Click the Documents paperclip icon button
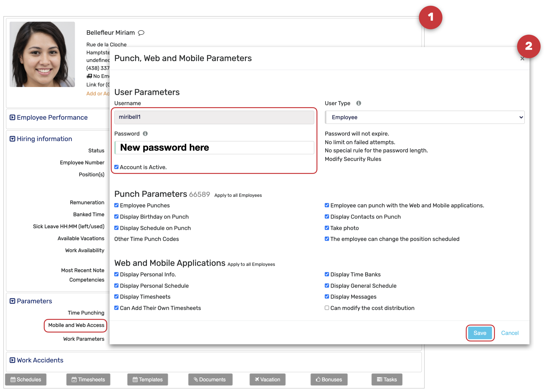This screenshot has height=392, width=553. click(196, 380)
